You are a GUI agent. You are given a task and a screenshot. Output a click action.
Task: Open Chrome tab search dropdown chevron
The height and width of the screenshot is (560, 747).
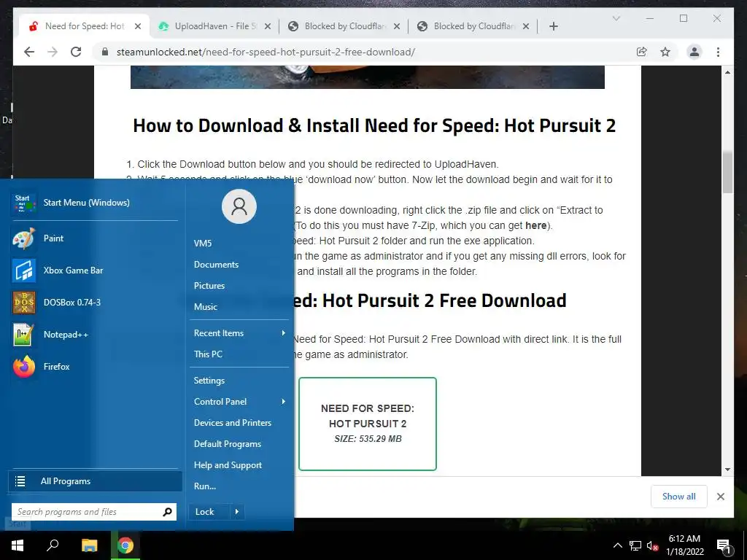pos(616,18)
